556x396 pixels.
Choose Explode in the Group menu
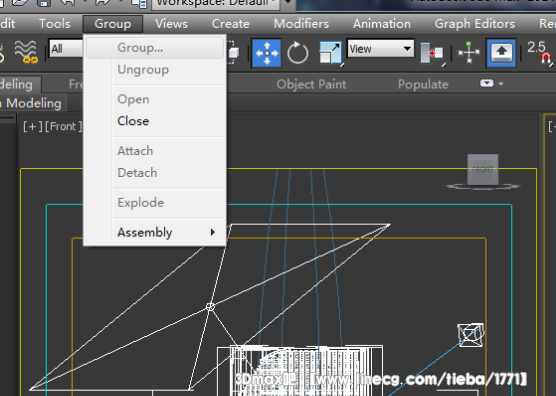[155, 202]
